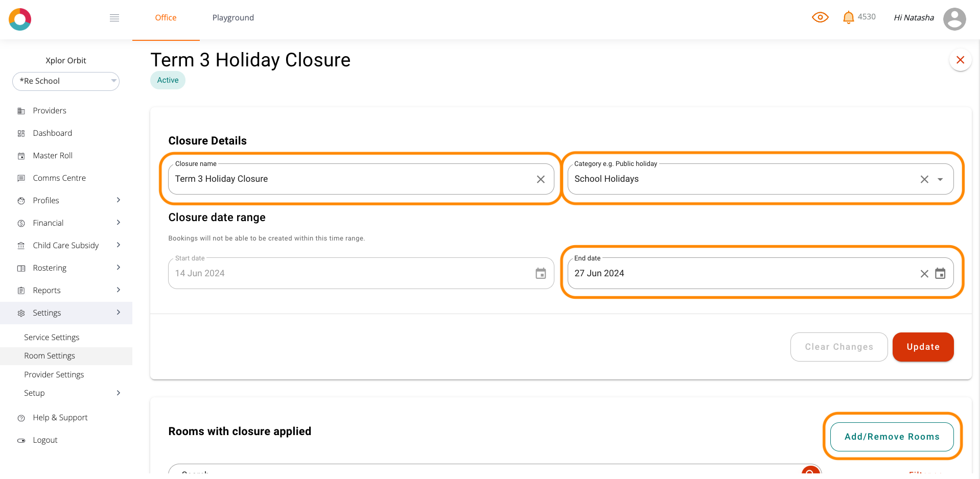Open the *Re School service selector

click(x=66, y=81)
